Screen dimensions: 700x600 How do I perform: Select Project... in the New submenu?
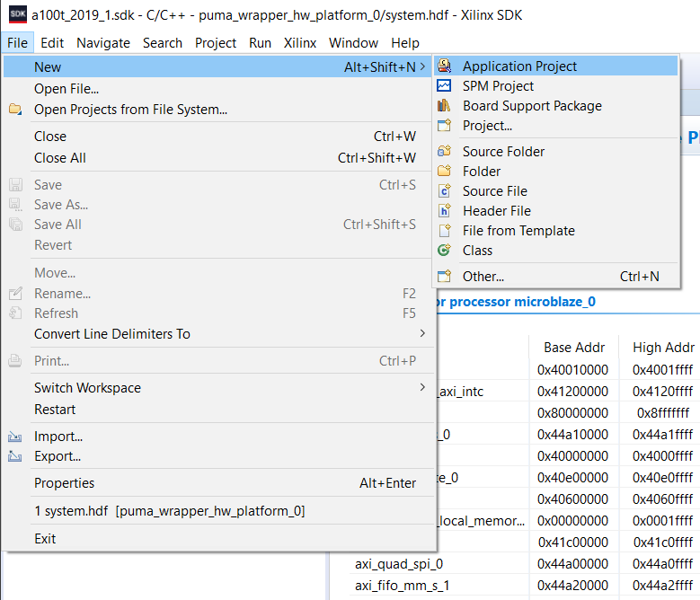click(x=556, y=126)
